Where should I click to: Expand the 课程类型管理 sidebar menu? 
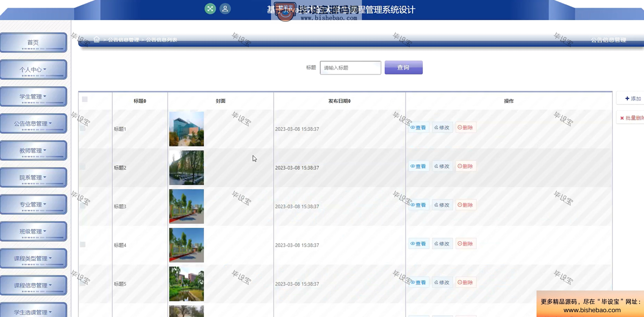coord(33,258)
